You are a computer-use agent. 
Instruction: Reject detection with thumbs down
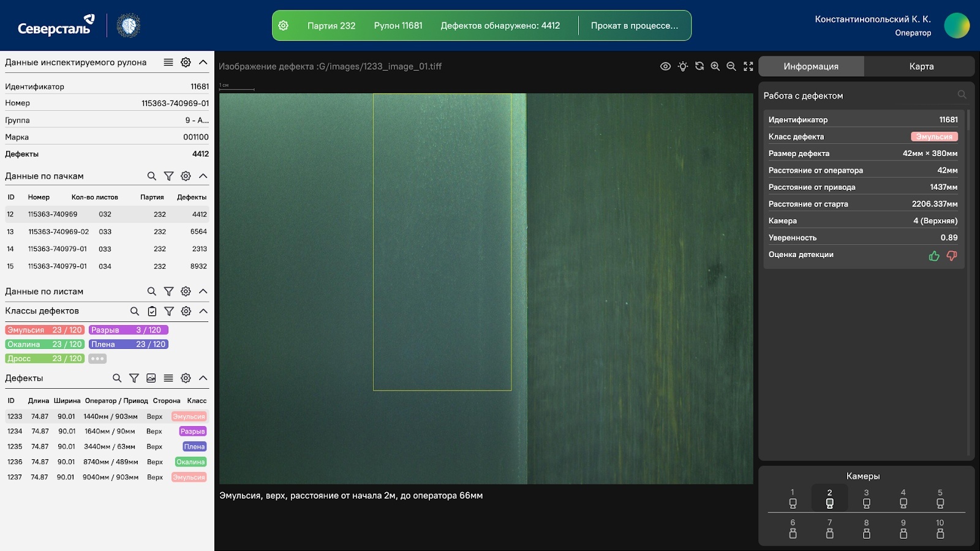pos(952,256)
